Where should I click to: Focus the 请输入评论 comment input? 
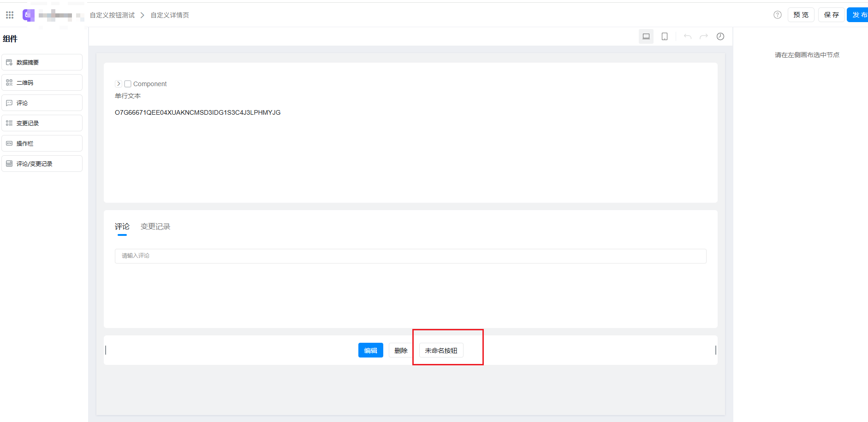click(x=410, y=256)
